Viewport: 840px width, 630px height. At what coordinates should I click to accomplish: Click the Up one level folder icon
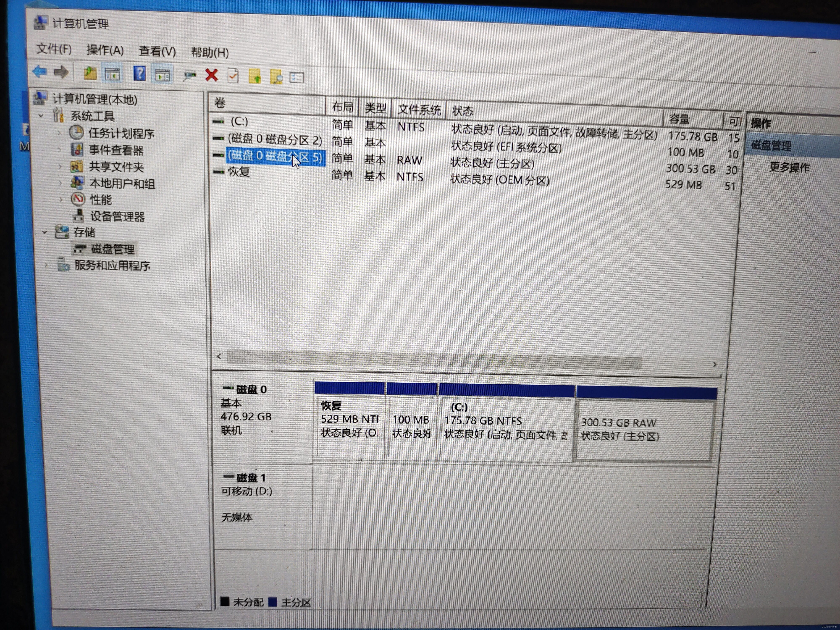tap(90, 73)
